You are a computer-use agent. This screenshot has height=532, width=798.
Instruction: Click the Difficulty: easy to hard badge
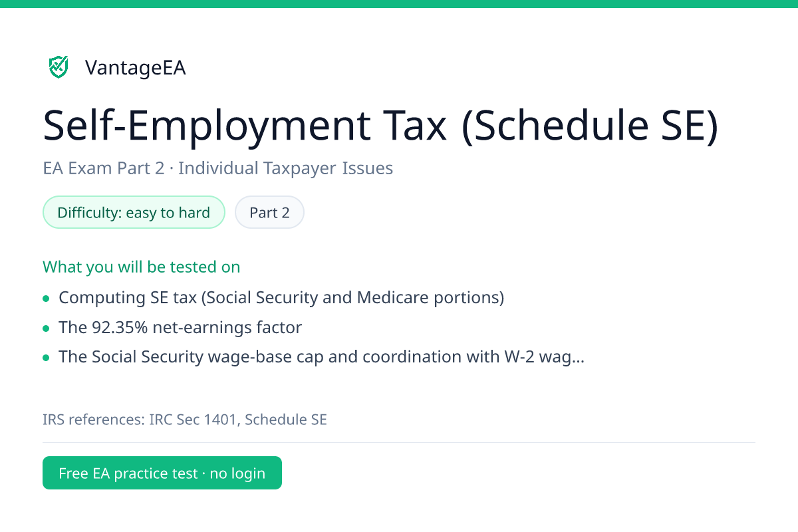[134, 213]
